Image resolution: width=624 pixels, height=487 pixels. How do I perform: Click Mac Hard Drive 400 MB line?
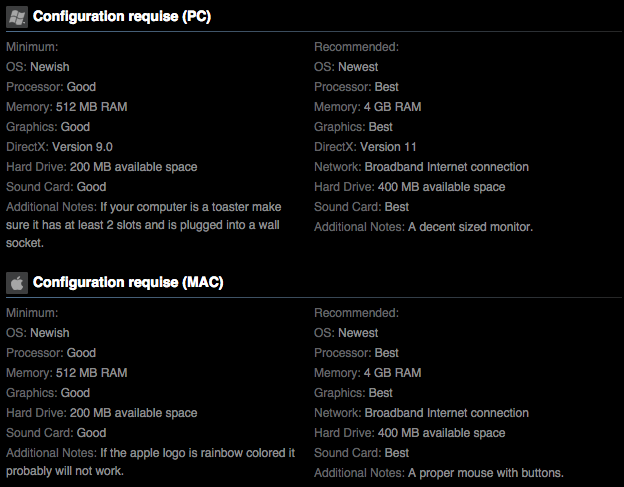click(410, 433)
